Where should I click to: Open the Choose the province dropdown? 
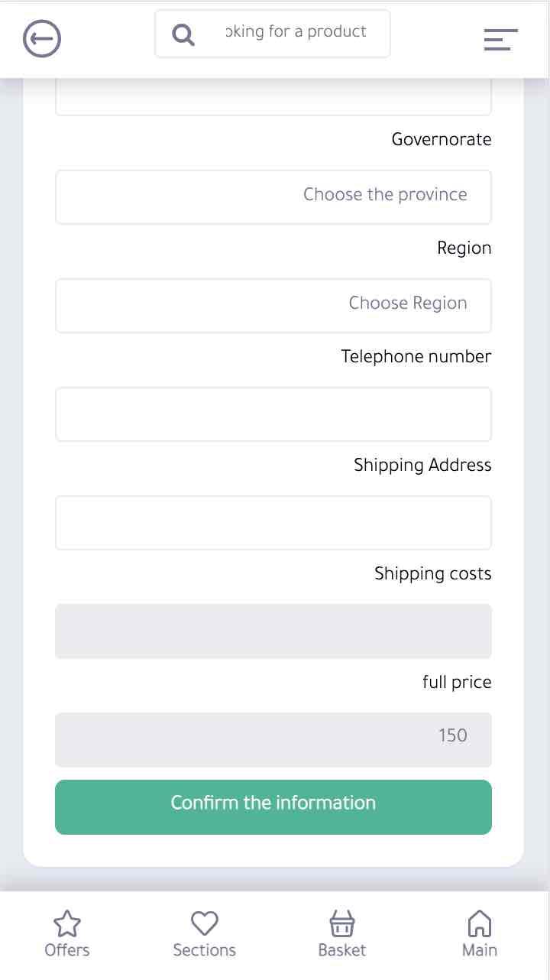(273, 196)
